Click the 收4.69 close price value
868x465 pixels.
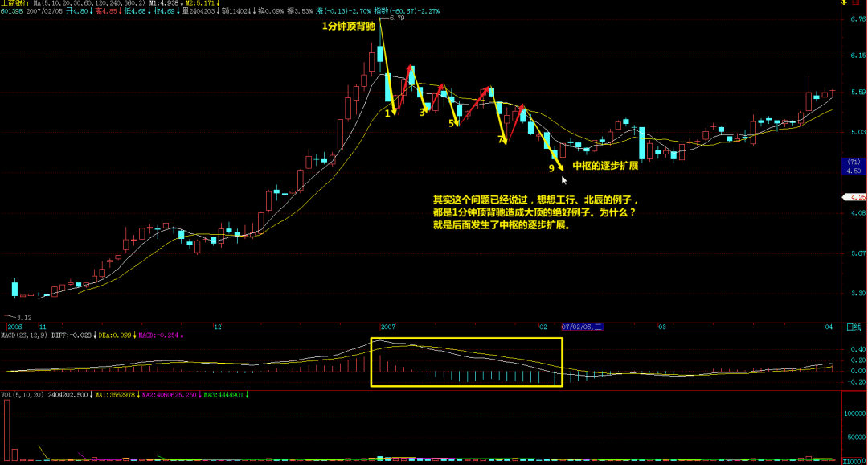(x=164, y=10)
